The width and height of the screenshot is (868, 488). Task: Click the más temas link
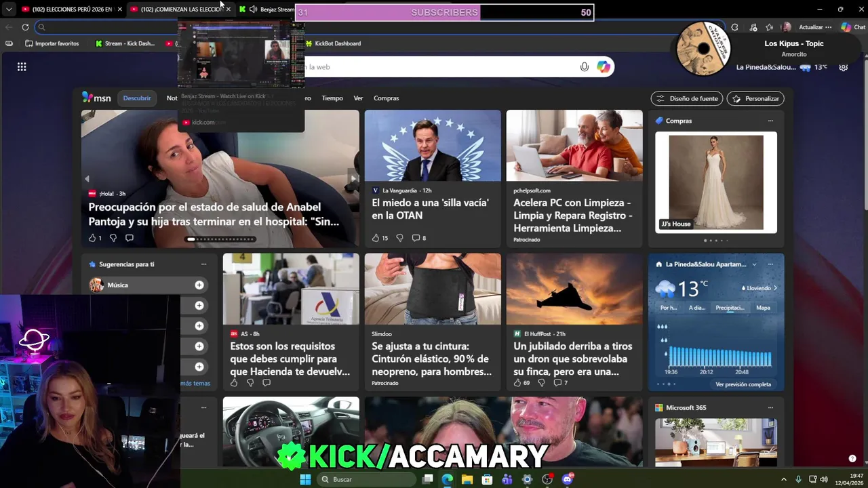coord(195,383)
